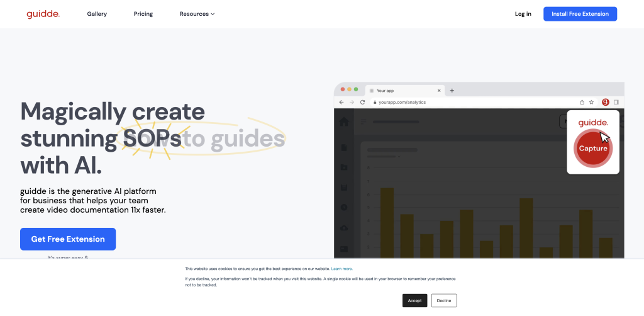Viewport: 644px width, 316px height.
Task: Click the folder icon in mock app sidebar
Action: click(x=344, y=167)
